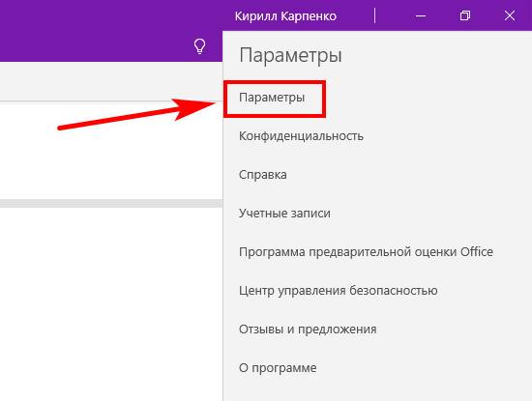
Task: Click the lower white page area below gray divider
Action: point(111,304)
